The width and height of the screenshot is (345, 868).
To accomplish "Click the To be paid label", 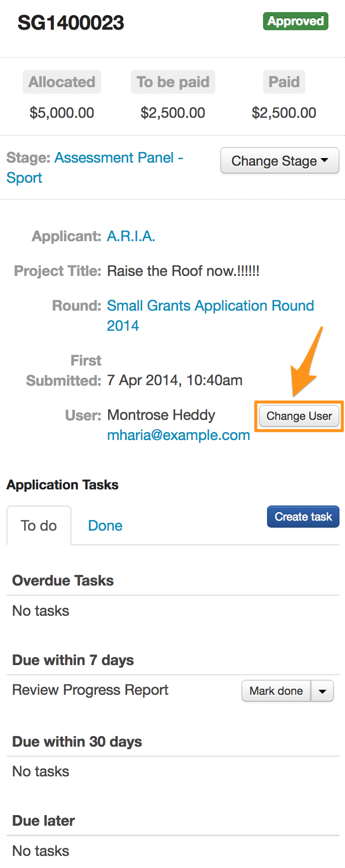I will pos(172,82).
